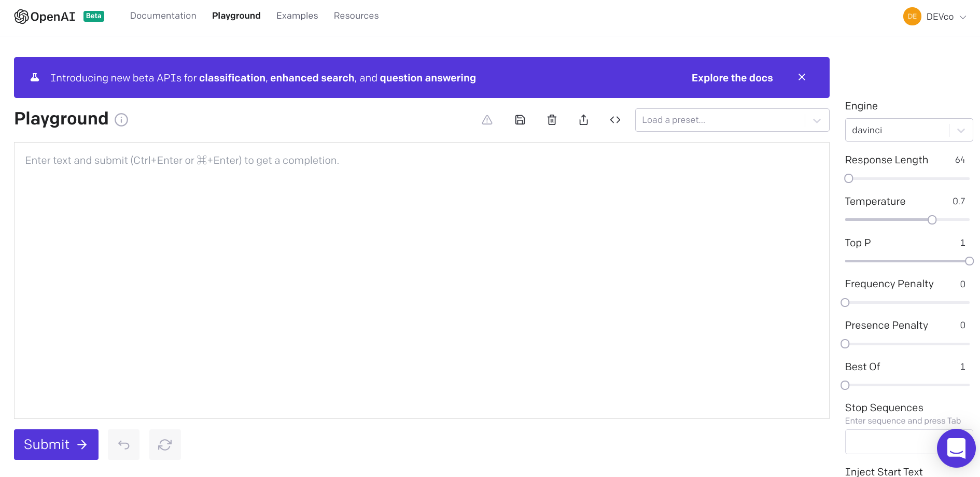980x477 pixels.
Task: Click the Engine label
Action: coord(861,106)
